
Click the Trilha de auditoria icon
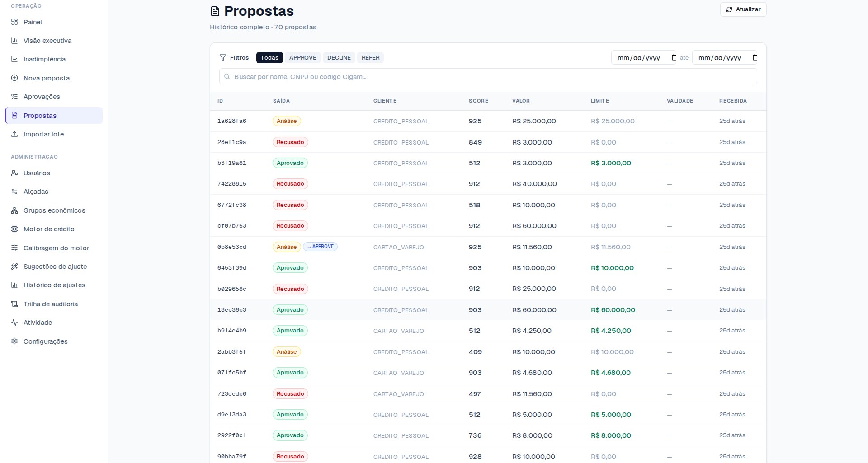14,304
